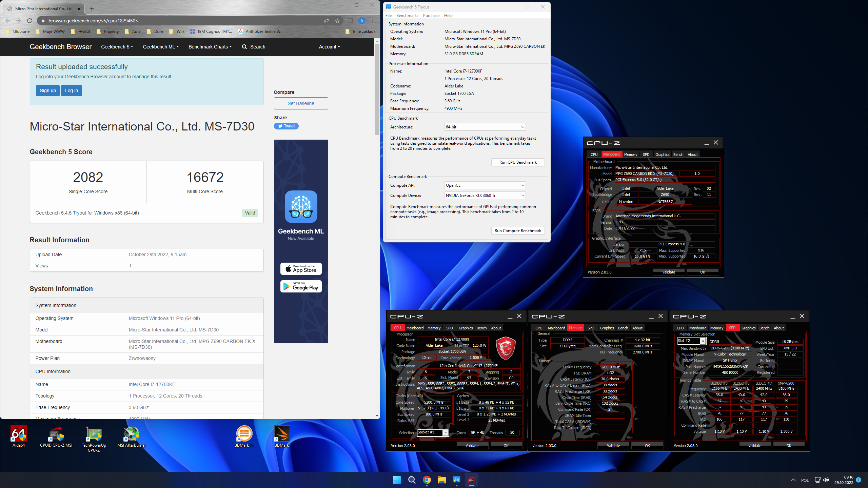Viewport: 868px width, 488px height.
Task: Tweet this benchmark result
Action: tap(286, 126)
